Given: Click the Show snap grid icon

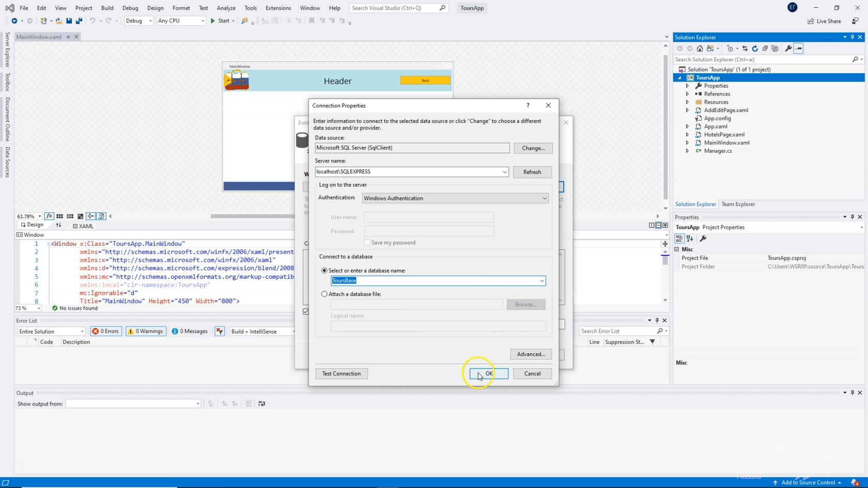Looking at the screenshot, I should pyautogui.click(x=59, y=216).
